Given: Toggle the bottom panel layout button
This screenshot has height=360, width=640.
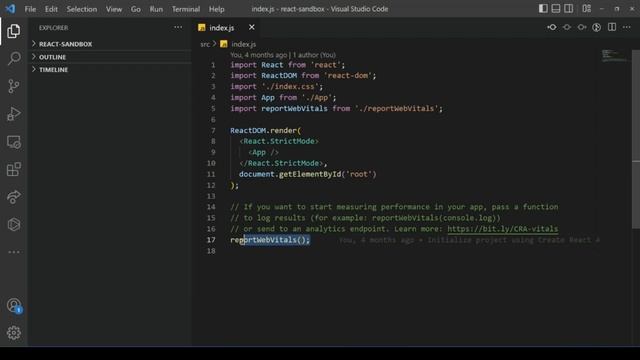Looking at the screenshot, I should (556, 9).
